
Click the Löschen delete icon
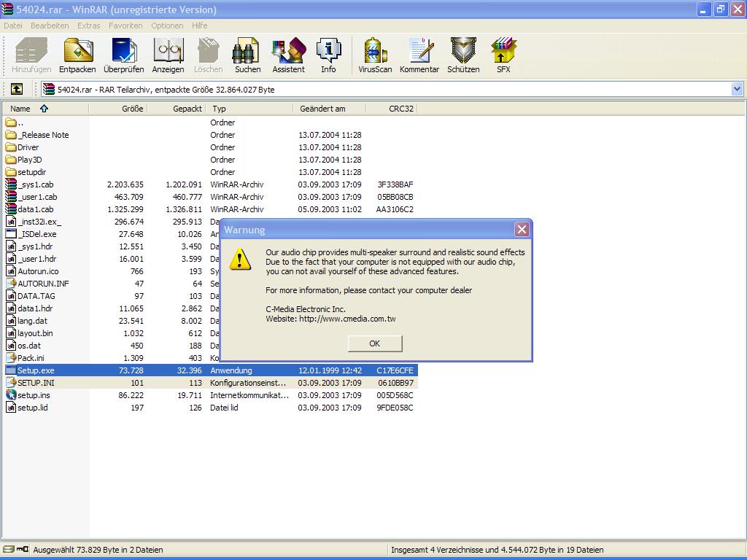(x=208, y=55)
